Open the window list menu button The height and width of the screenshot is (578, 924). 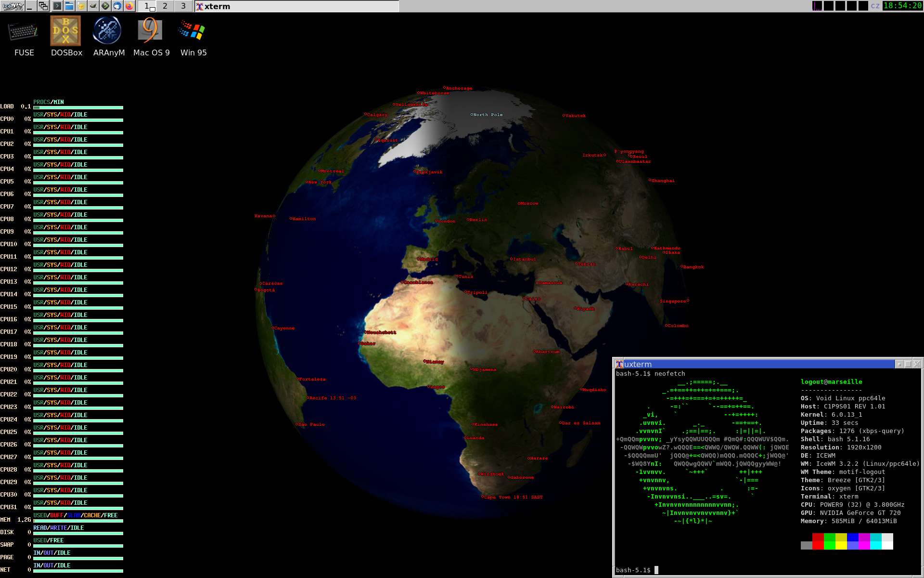43,6
